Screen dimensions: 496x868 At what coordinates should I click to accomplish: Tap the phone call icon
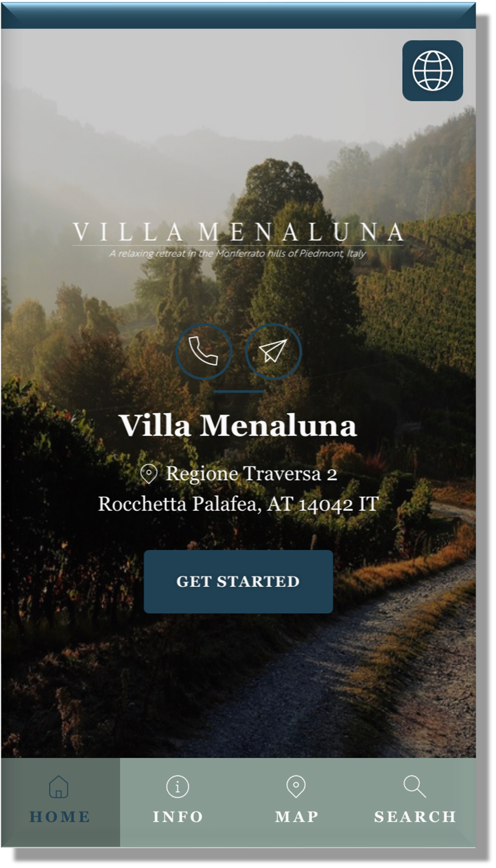click(204, 351)
